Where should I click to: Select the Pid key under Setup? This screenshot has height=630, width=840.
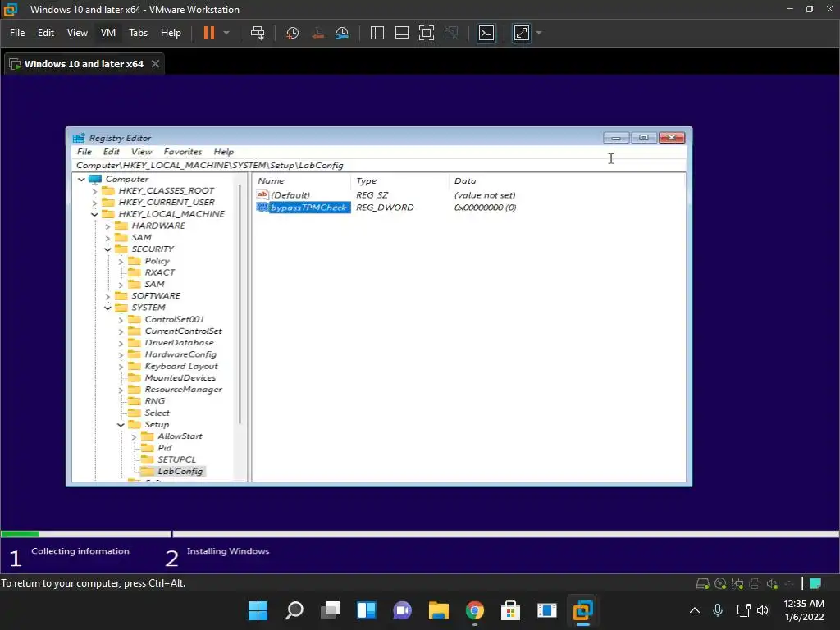(x=164, y=448)
